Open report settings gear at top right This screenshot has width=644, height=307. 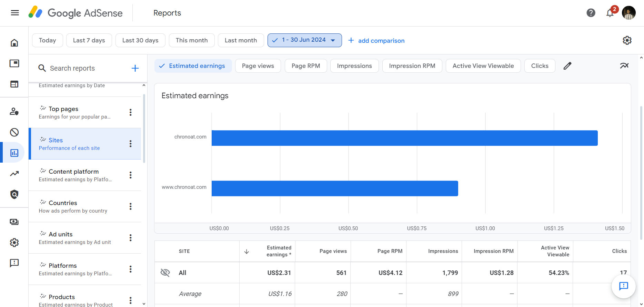627,40
